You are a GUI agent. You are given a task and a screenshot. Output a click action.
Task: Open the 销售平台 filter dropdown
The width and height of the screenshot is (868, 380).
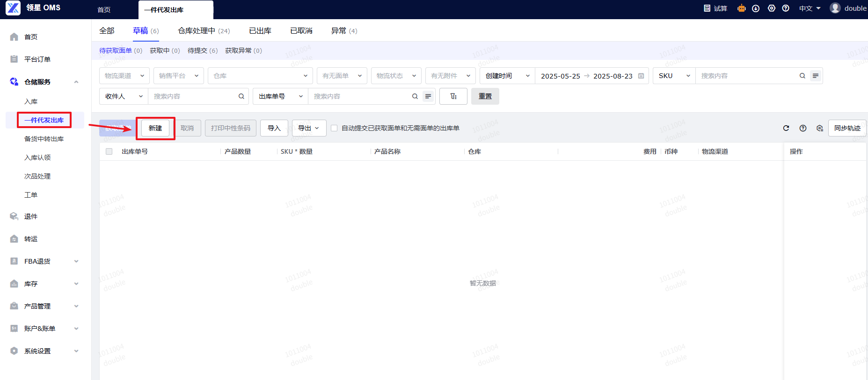(179, 76)
